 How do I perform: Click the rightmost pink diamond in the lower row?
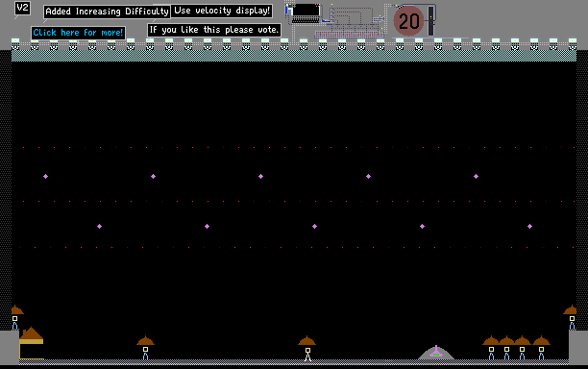529,226
